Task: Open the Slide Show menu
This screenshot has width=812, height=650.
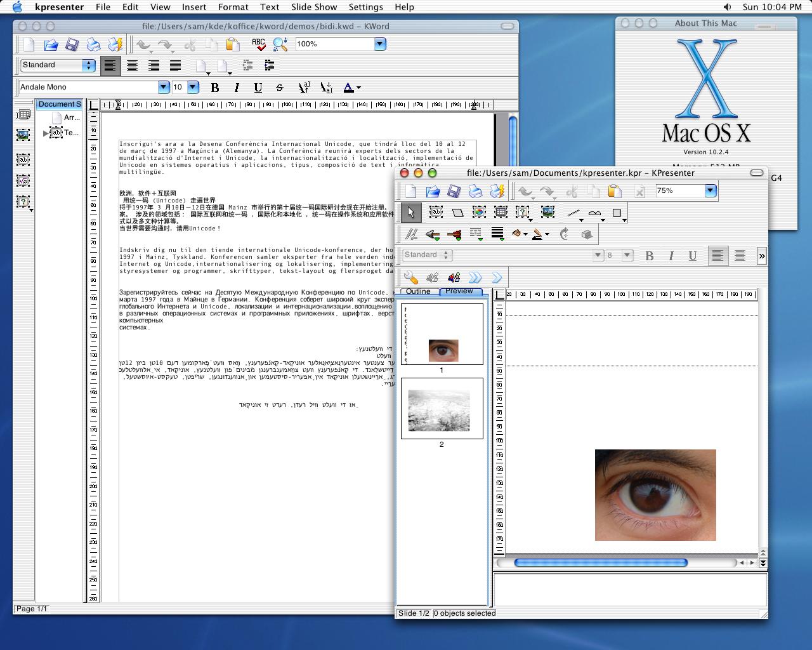Action: pyautogui.click(x=314, y=7)
